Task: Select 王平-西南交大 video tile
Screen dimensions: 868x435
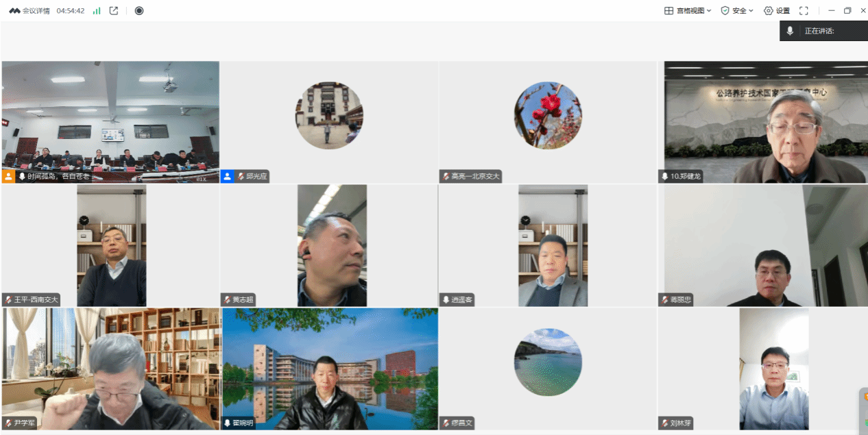Action: click(111, 245)
